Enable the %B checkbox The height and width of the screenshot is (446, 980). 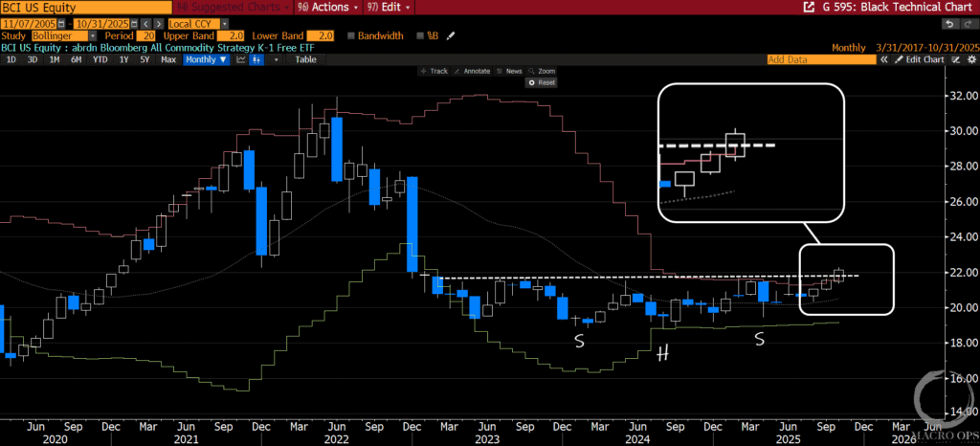[x=420, y=36]
